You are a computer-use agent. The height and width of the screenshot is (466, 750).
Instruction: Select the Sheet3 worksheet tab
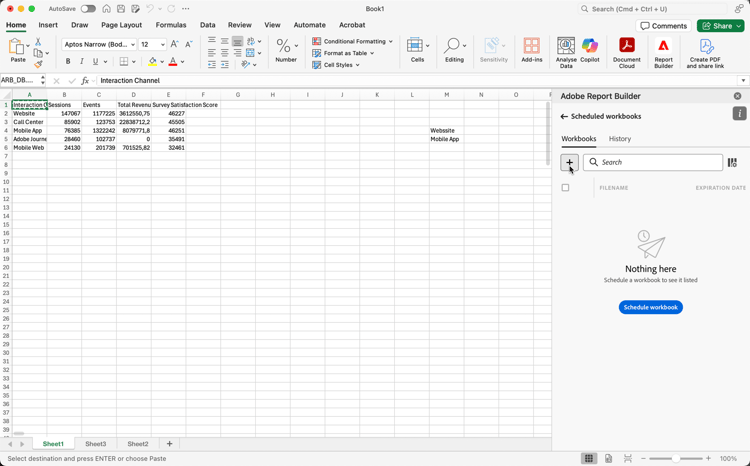coord(96,444)
